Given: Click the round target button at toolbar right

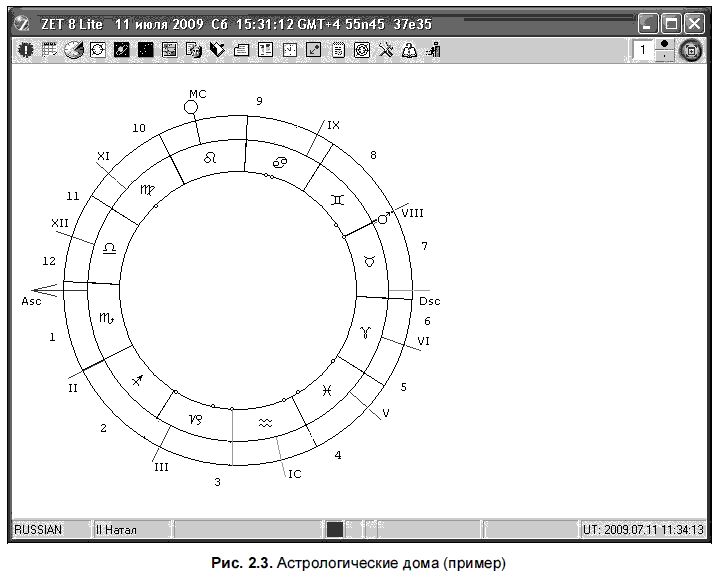Looking at the screenshot, I should click(x=691, y=50).
